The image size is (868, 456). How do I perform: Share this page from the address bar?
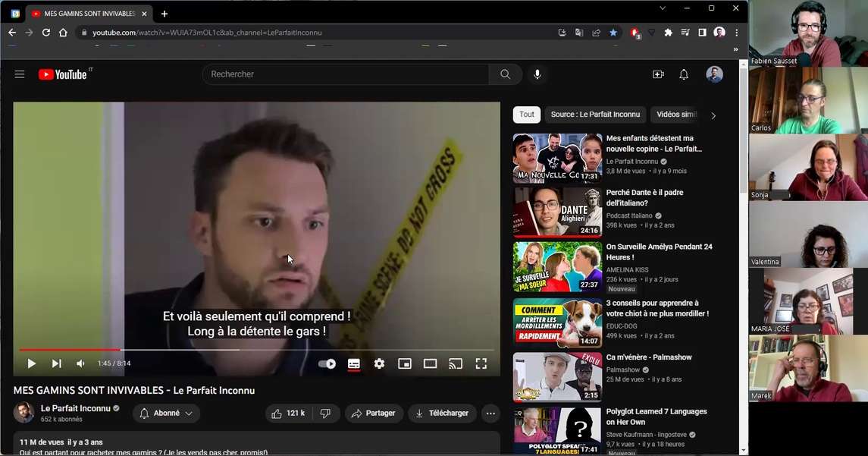(596, 33)
